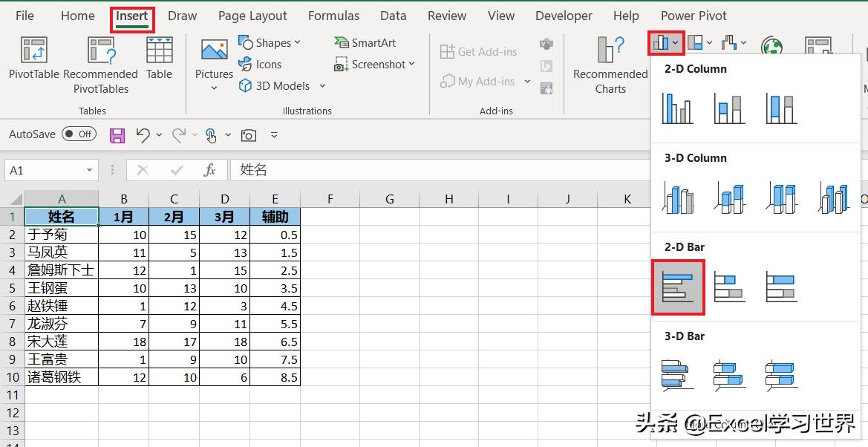Toggle AutoSave off switch
868x447 pixels.
(x=79, y=134)
